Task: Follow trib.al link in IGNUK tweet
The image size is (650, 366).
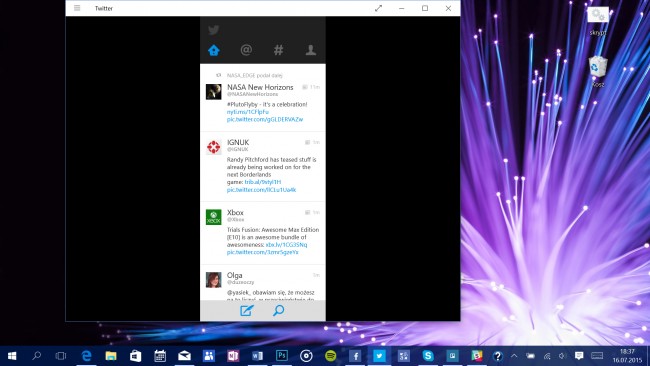Action: pyautogui.click(x=263, y=182)
